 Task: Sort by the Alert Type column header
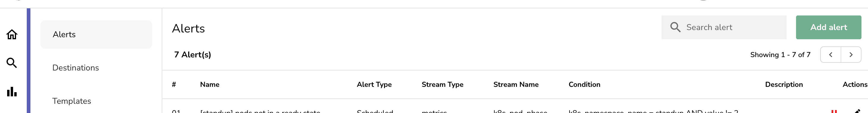pos(374,85)
